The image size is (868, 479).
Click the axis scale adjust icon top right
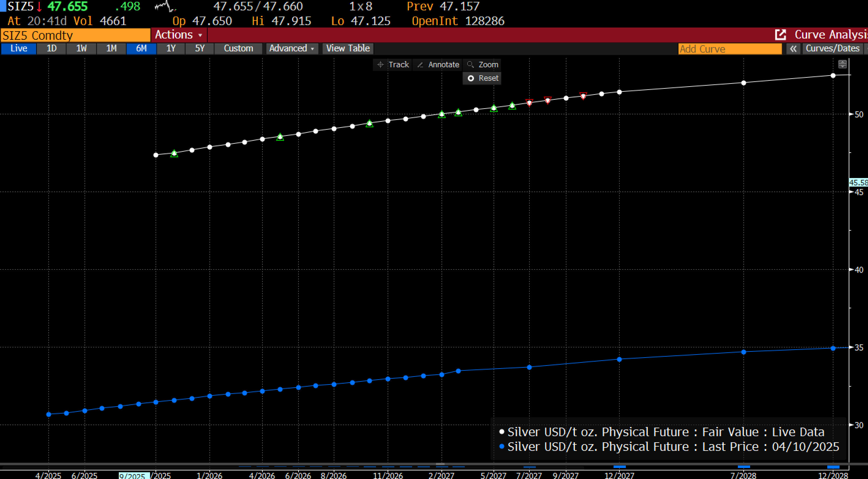click(842, 64)
